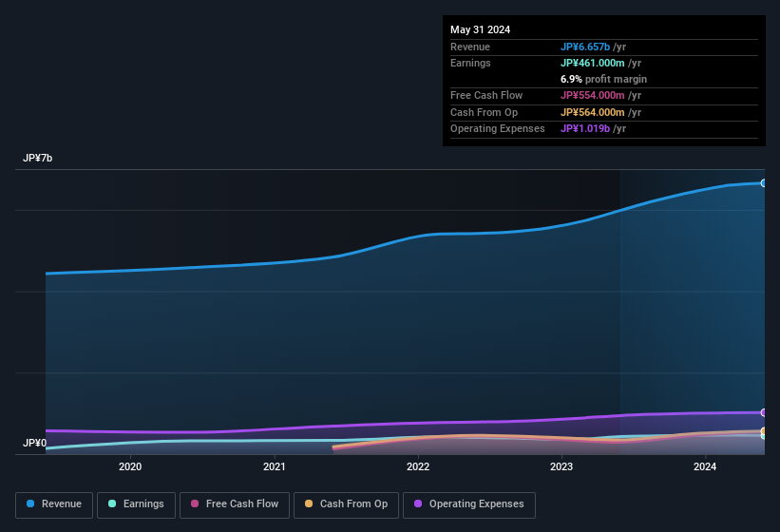
Task: Click the 2022 x-axis label
Action: 418,466
